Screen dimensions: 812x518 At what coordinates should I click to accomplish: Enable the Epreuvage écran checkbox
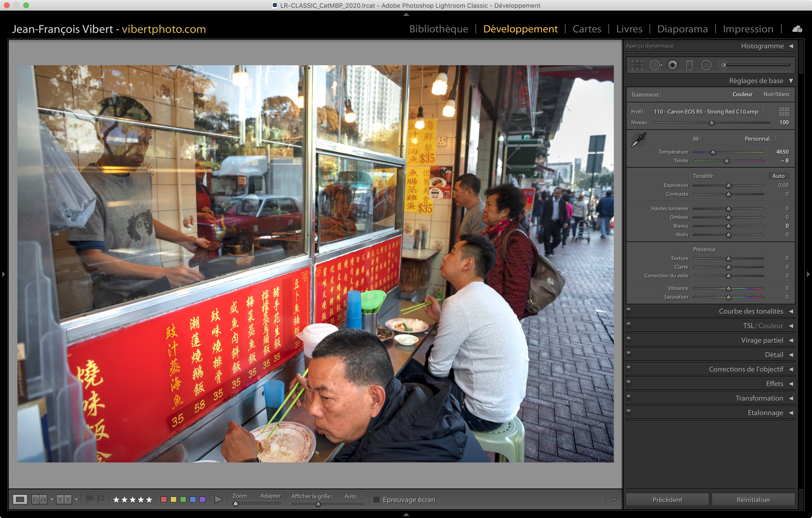tap(377, 499)
